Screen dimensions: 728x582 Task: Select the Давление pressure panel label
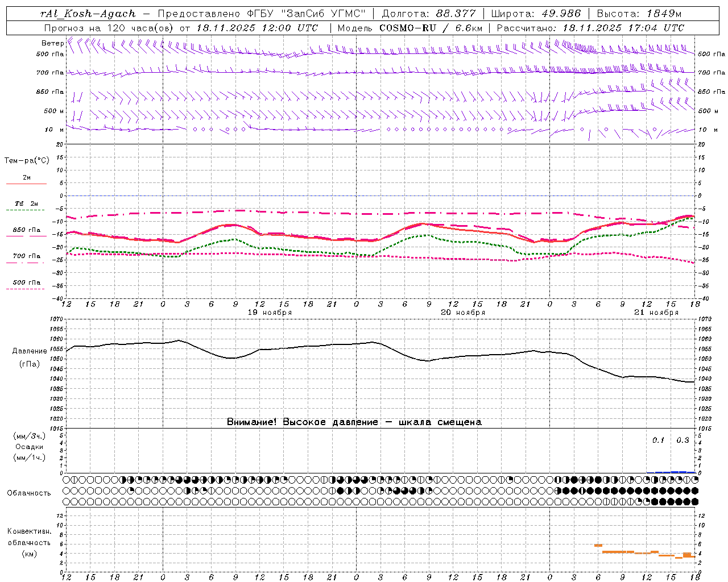click(x=30, y=351)
